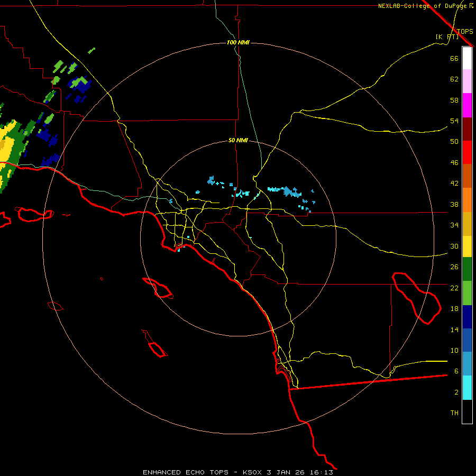Pick the light blue legend swatch

467,364
